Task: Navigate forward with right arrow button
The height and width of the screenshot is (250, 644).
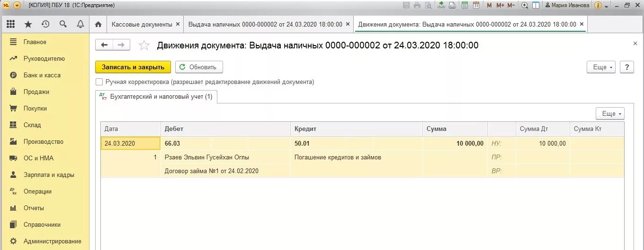Action: (121, 45)
